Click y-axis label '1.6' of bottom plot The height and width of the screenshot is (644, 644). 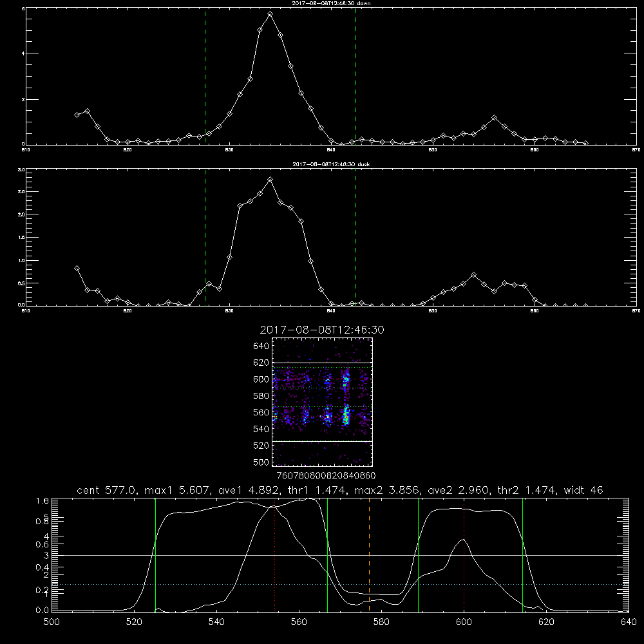[x=43, y=500]
